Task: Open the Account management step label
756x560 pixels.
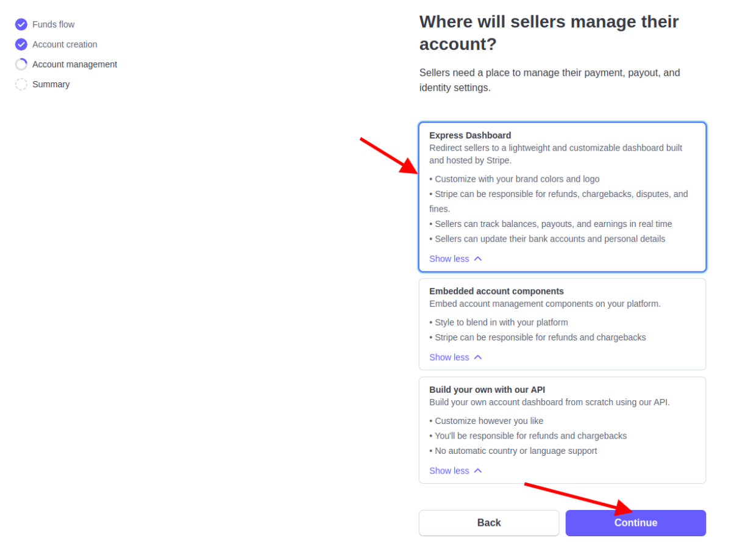Action: click(74, 65)
